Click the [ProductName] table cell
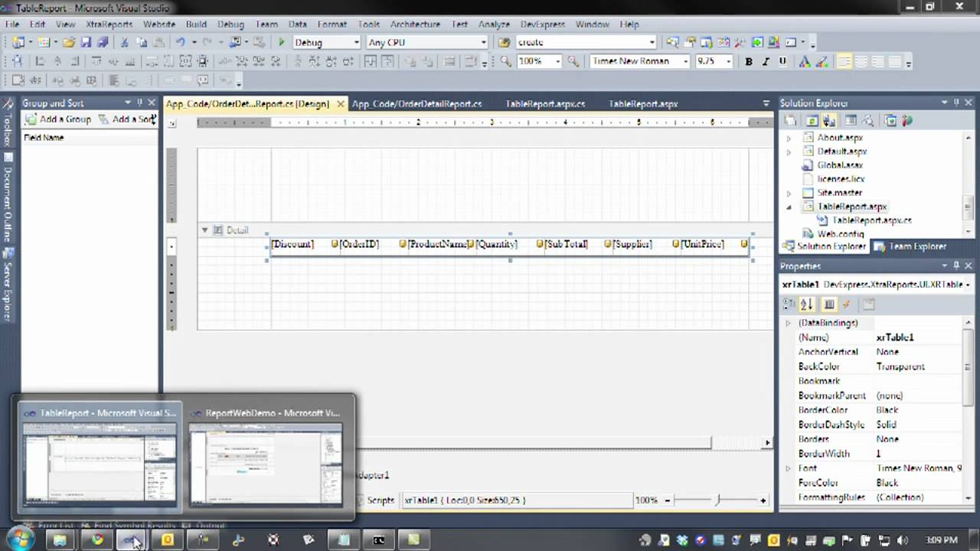 point(437,244)
